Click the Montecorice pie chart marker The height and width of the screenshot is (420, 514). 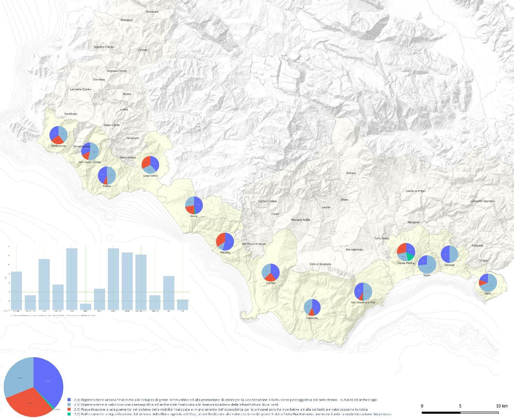[x=58, y=135]
